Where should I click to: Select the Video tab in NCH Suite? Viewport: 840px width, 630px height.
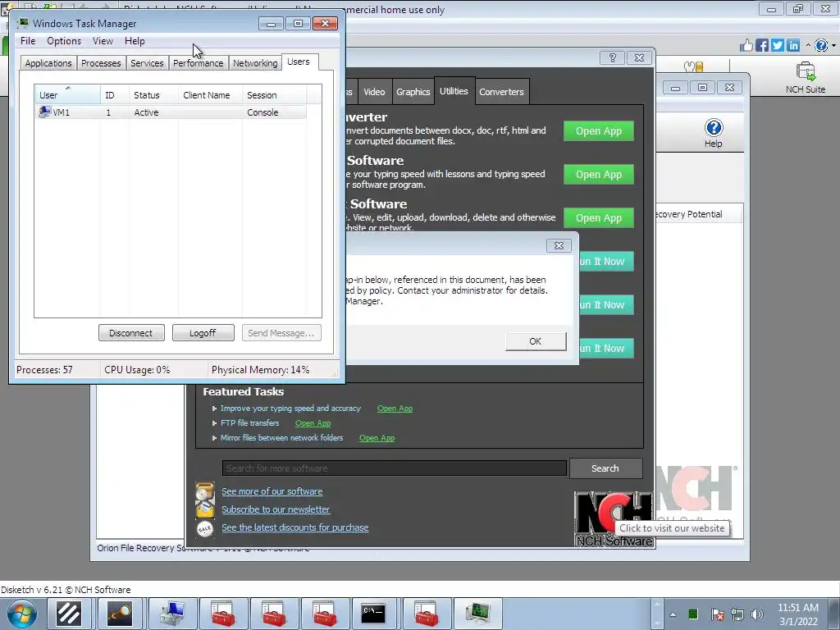click(x=374, y=92)
